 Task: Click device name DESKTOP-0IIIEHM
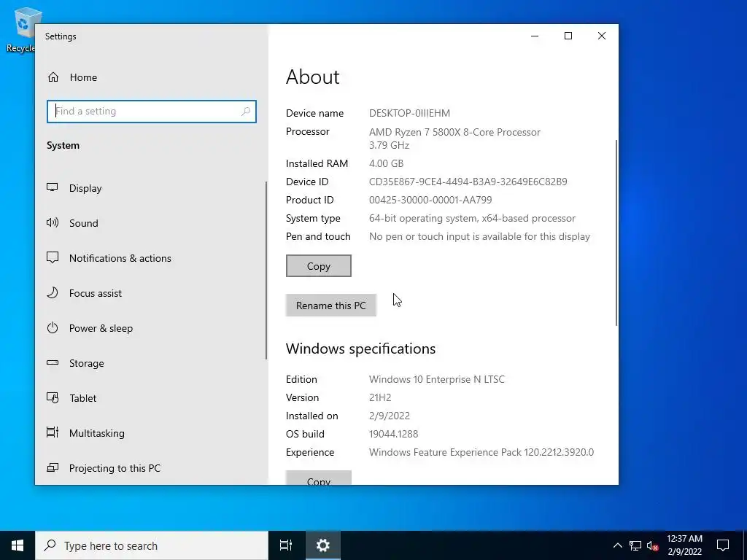410,113
